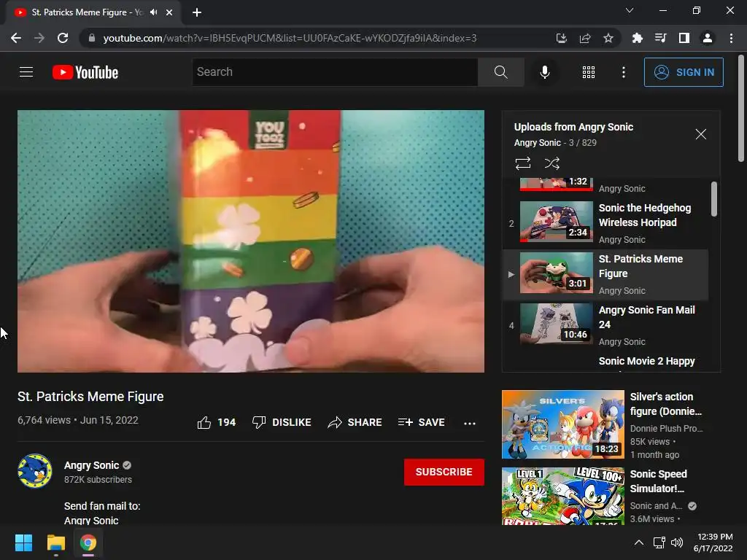Open Chrome three-dot menu

click(x=731, y=38)
